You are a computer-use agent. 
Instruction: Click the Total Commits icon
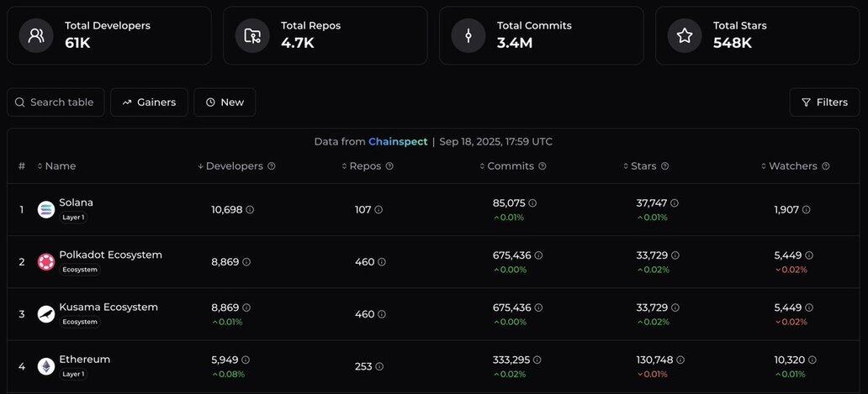point(468,35)
